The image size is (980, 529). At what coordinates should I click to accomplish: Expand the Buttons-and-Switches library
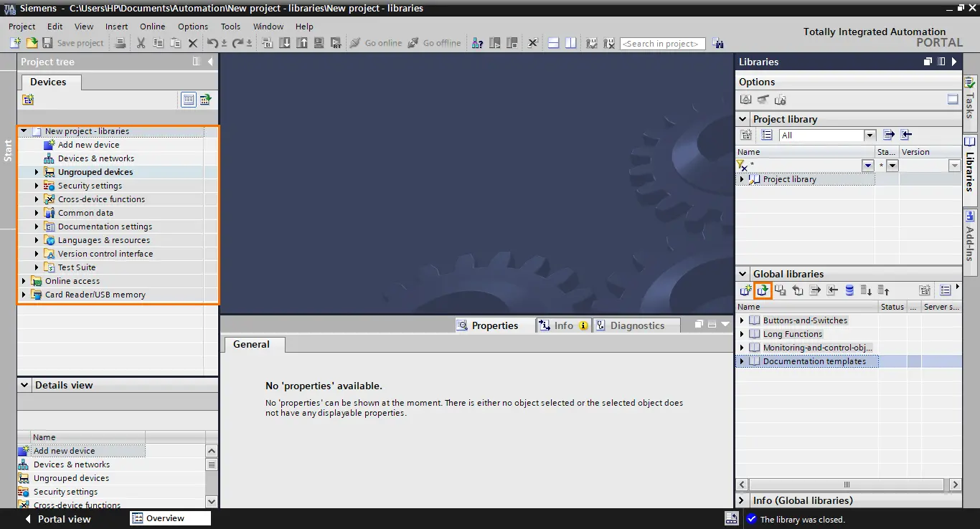(x=742, y=320)
